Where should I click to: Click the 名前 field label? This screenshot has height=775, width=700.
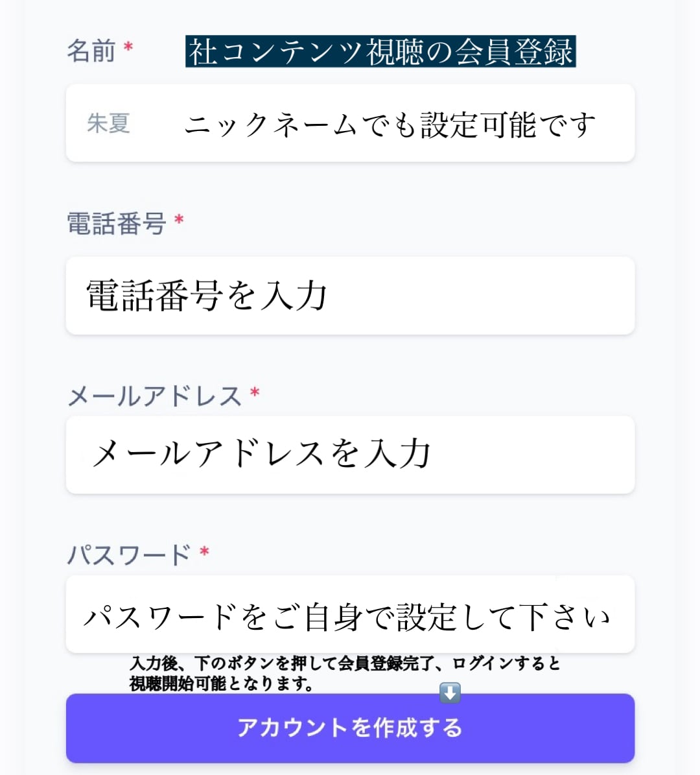point(91,50)
